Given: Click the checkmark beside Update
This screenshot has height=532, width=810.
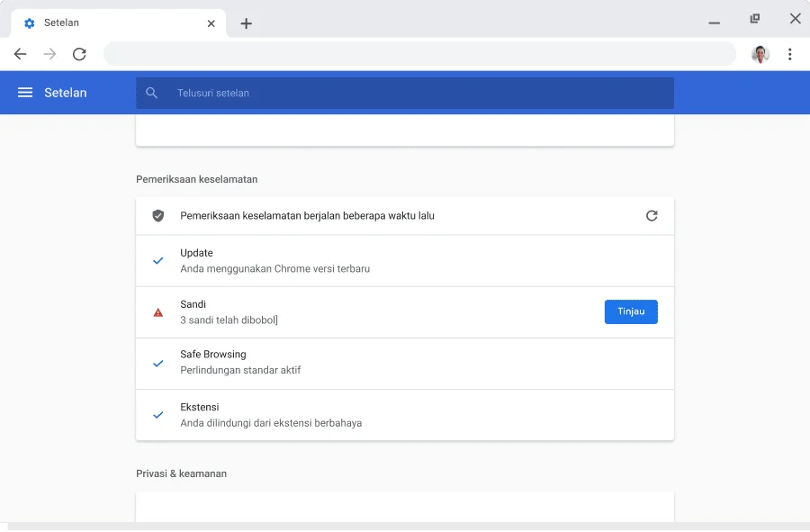Looking at the screenshot, I should click(158, 261).
